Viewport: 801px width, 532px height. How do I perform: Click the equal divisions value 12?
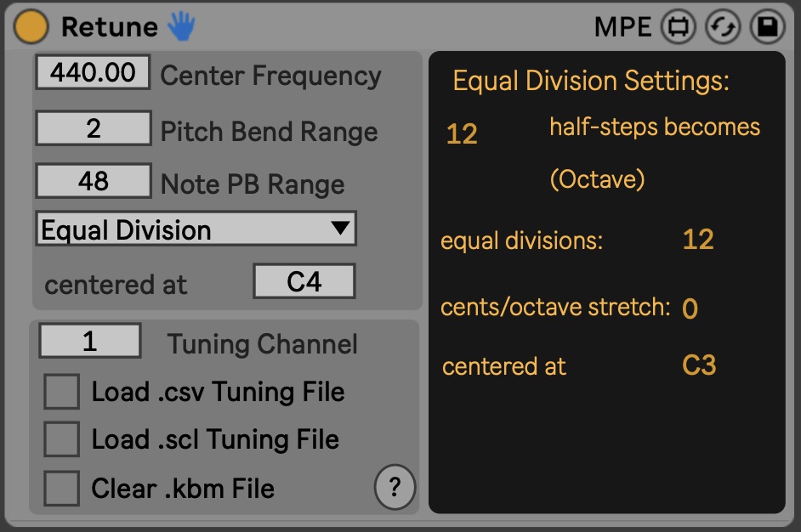(698, 240)
